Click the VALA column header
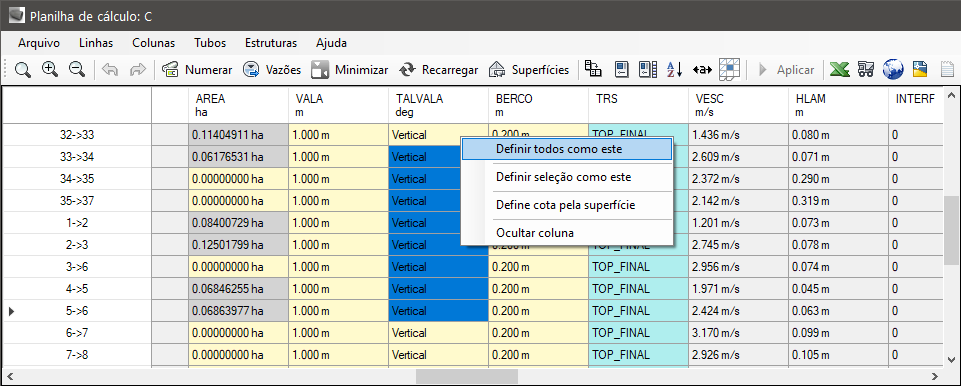 [x=338, y=105]
